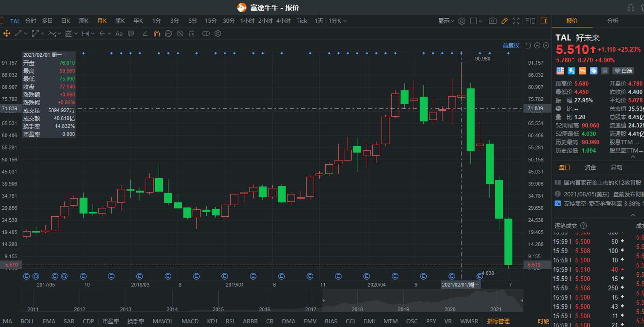Click the 指标管理 indicator management link

point(498,321)
